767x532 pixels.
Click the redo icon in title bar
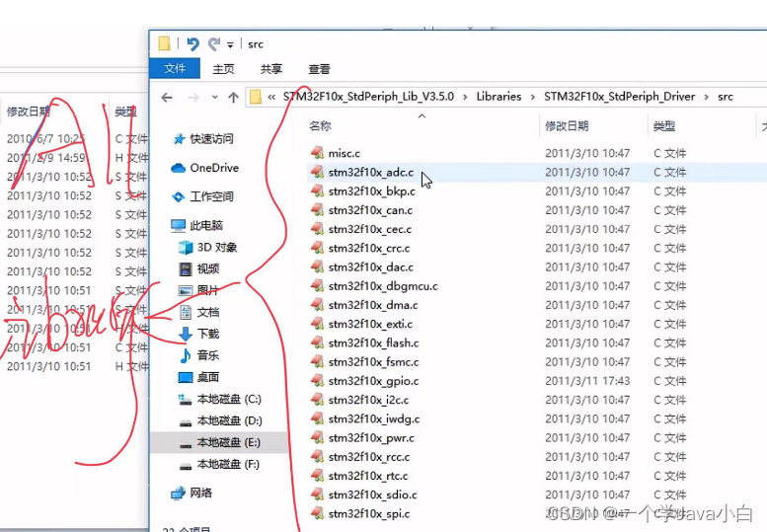pyautogui.click(x=214, y=44)
